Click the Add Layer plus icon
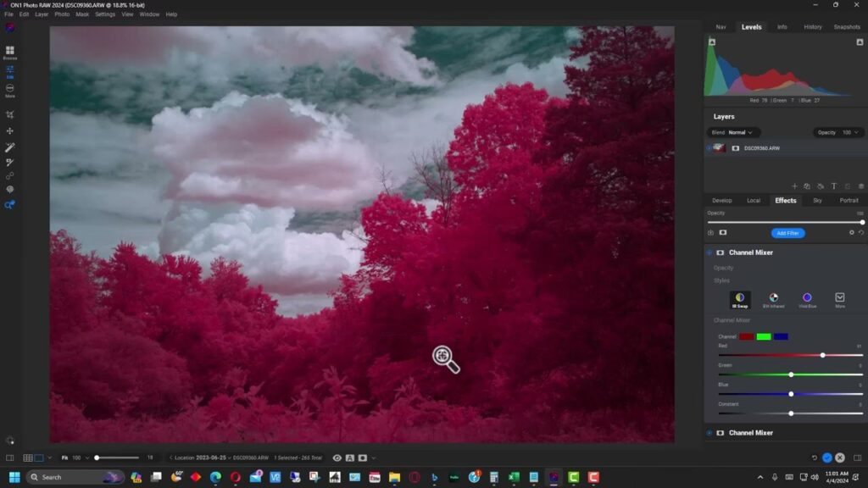 (x=793, y=186)
